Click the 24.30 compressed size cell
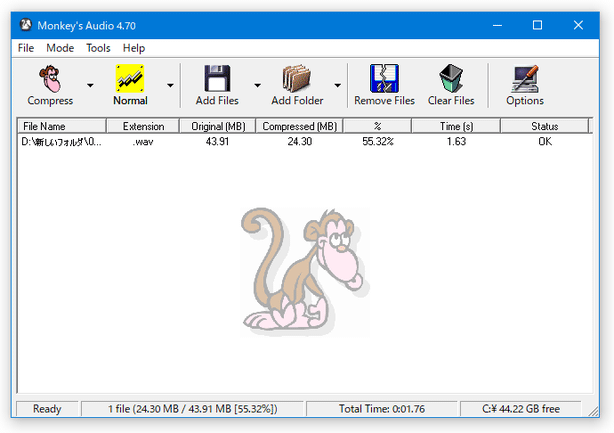Screen dimensions: 614x433 tap(300, 142)
